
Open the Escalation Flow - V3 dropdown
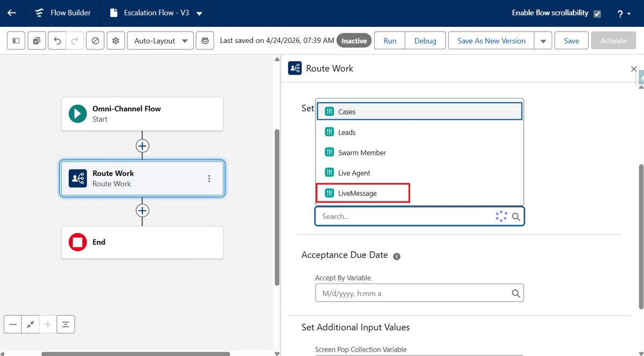pos(200,13)
